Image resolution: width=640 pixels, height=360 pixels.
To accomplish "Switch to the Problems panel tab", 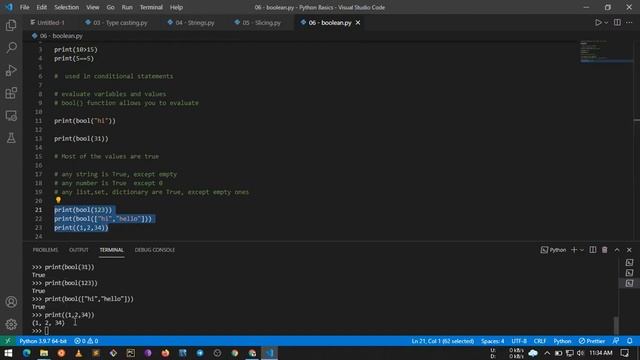I will click(x=45, y=250).
